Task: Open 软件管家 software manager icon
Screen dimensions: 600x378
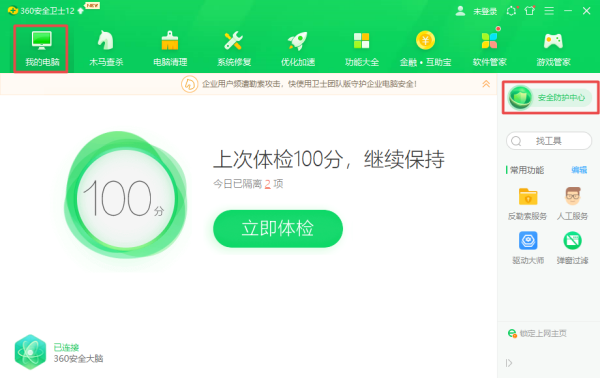Action: tap(489, 40)
